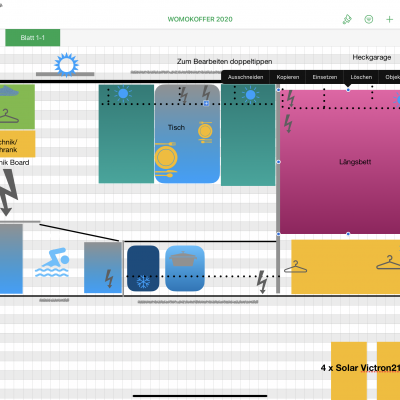The width and height of the screenshot is (400, 400).
Task: Select the magenta Längsbett shape
Action: click(x=340, y=162)
